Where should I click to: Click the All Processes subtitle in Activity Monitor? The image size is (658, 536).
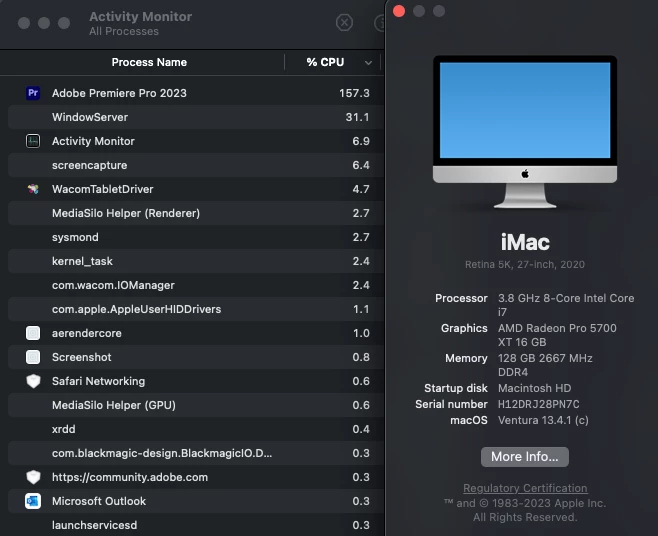tap(124, 31)
